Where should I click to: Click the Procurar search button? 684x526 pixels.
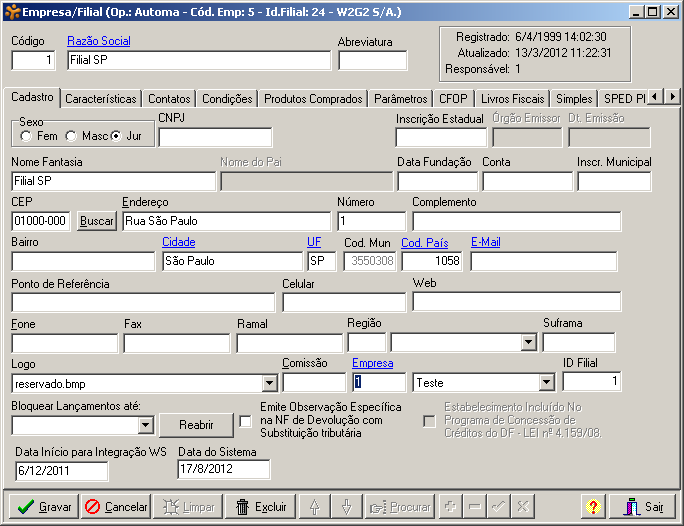(400, 506)
